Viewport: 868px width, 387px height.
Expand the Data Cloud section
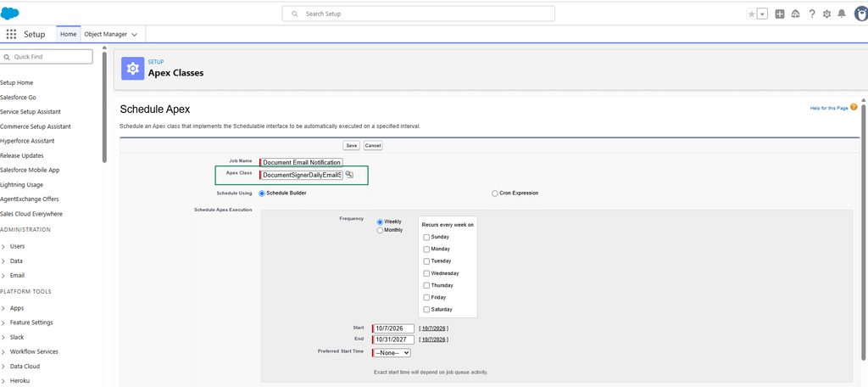[x=3, y=367]
